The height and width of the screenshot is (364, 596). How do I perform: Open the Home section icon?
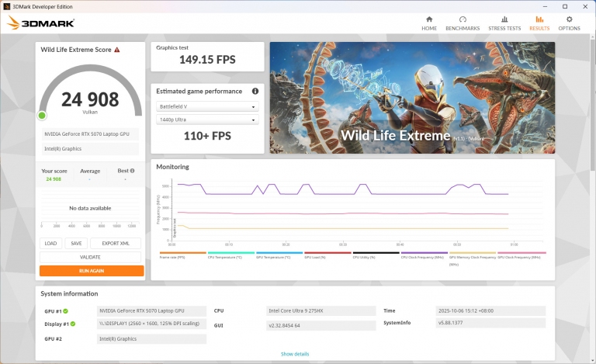[x=429, y=19]
